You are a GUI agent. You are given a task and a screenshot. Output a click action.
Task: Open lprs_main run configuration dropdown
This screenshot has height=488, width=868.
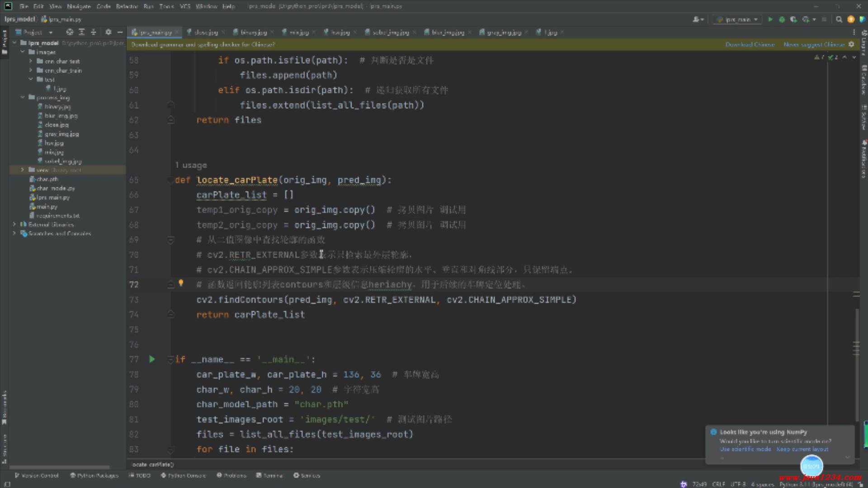pyautogui.click(x=738, y=19)
